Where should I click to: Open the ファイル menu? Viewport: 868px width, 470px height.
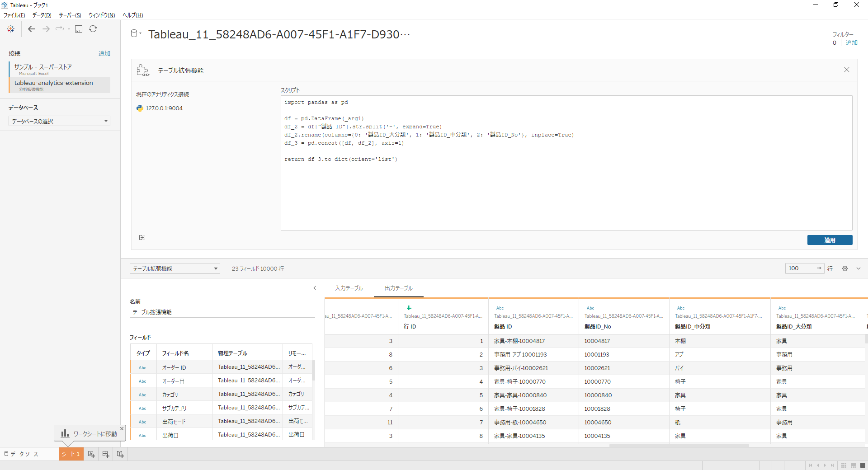click(14, 15)
